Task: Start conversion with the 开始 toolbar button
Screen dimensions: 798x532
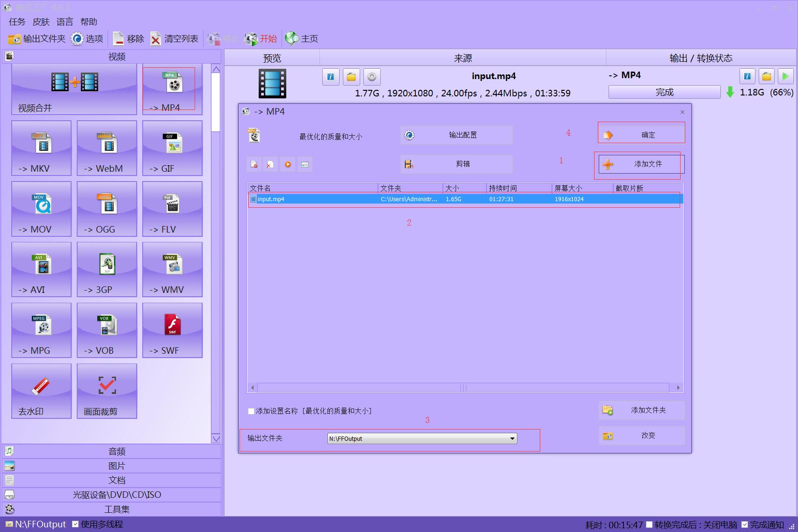Action: pyautogui.click(x=261, y=39)
